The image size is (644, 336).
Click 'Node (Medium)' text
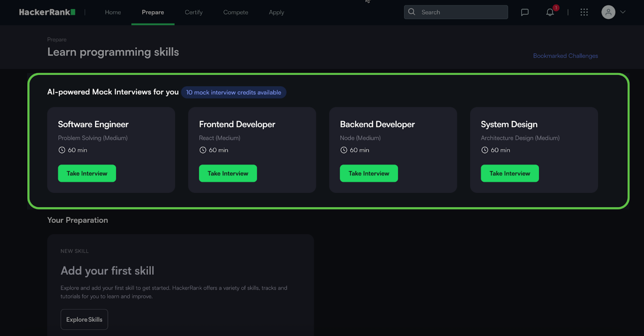pos(360,138)
